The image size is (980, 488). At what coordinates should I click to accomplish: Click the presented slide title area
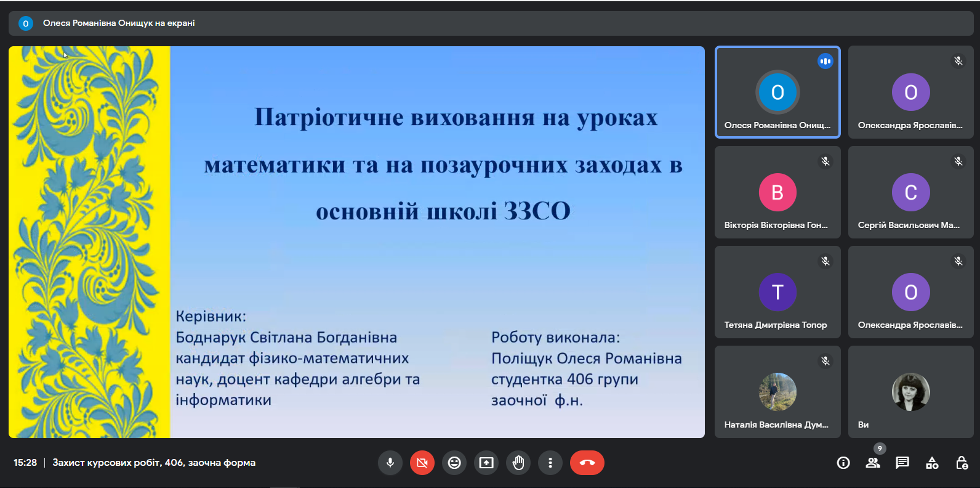point(443,164)
